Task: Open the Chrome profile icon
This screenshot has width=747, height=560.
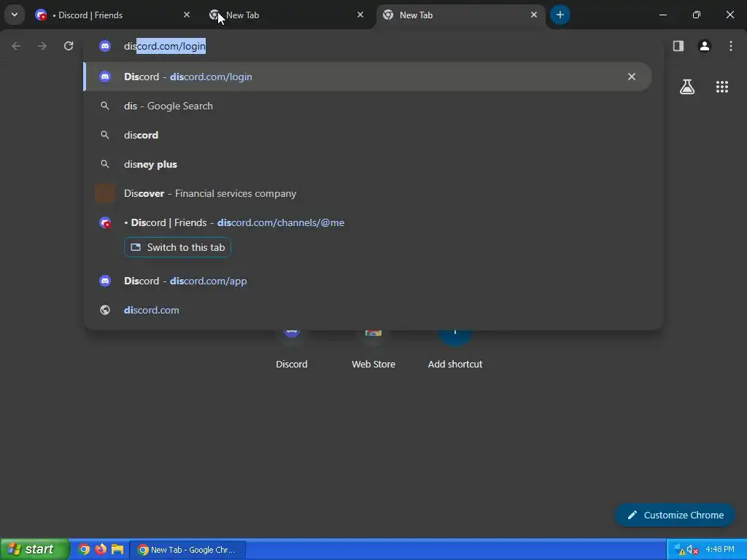Action: [704, 46]
